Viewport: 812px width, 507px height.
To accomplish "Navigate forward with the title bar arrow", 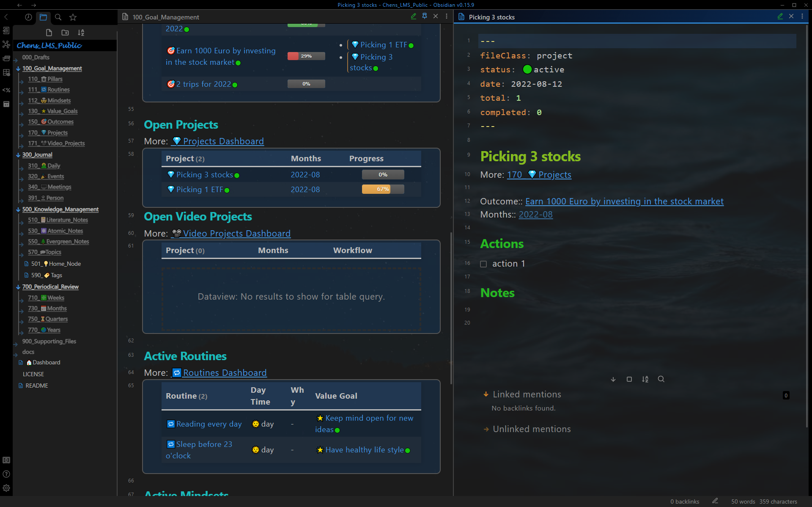I will click(34, 5).
